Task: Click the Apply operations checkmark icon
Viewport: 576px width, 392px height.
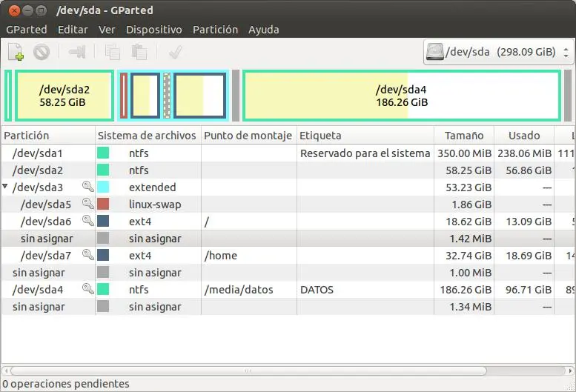Action: click(x=176, y=52)
